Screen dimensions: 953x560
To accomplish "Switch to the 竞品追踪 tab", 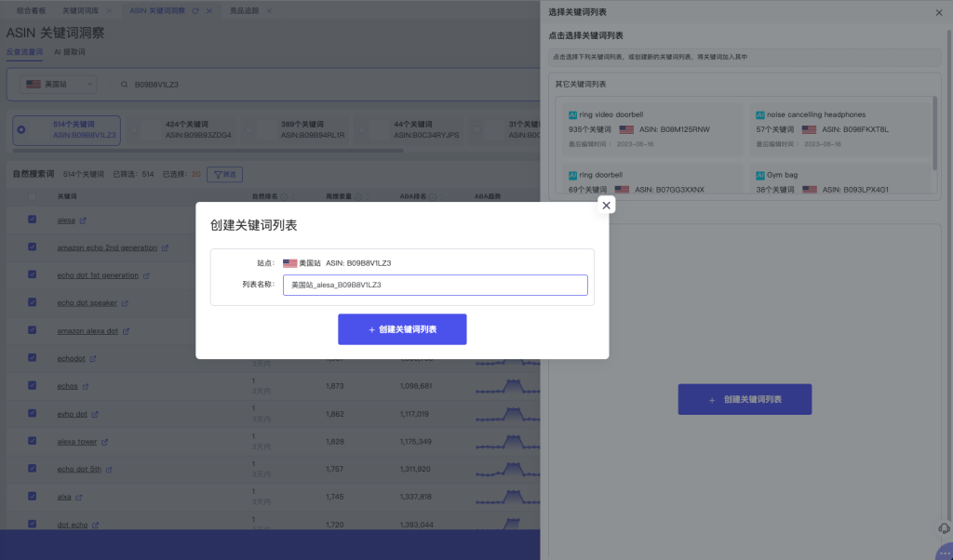I will click(x=245, y=11).
